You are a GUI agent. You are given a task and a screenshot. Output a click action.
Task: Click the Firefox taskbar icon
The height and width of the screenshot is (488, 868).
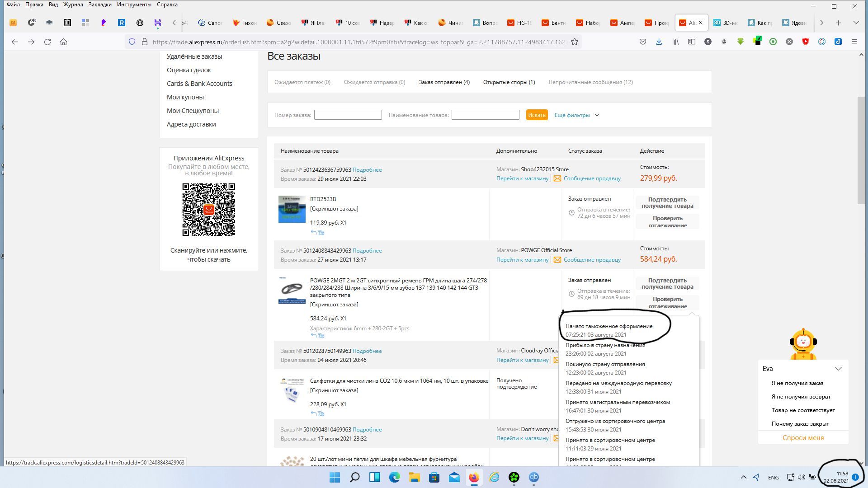tap(474, 477)
